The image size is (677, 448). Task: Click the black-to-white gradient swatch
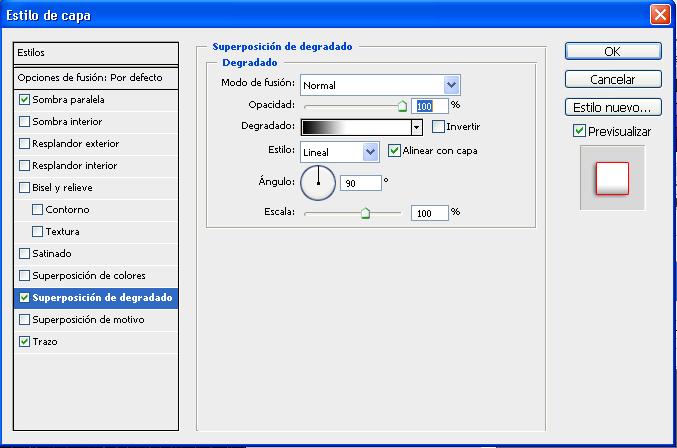(x=355, y=127)
